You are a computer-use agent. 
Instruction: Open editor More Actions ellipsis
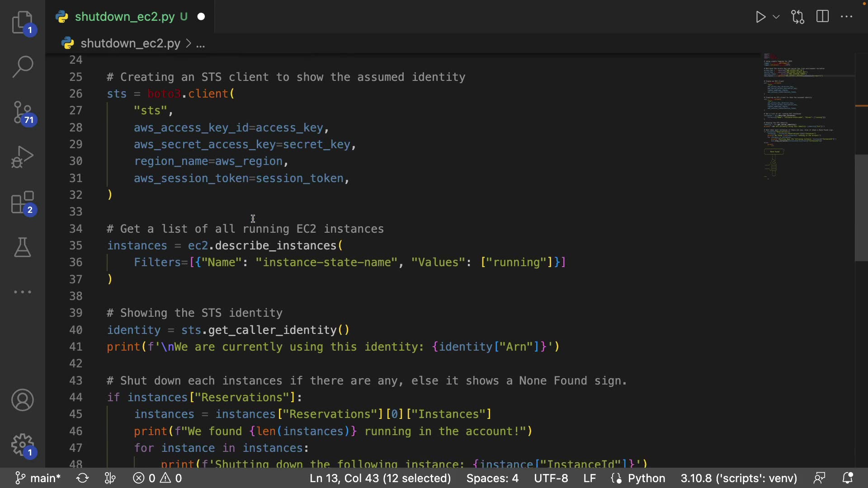coord(846,17)
